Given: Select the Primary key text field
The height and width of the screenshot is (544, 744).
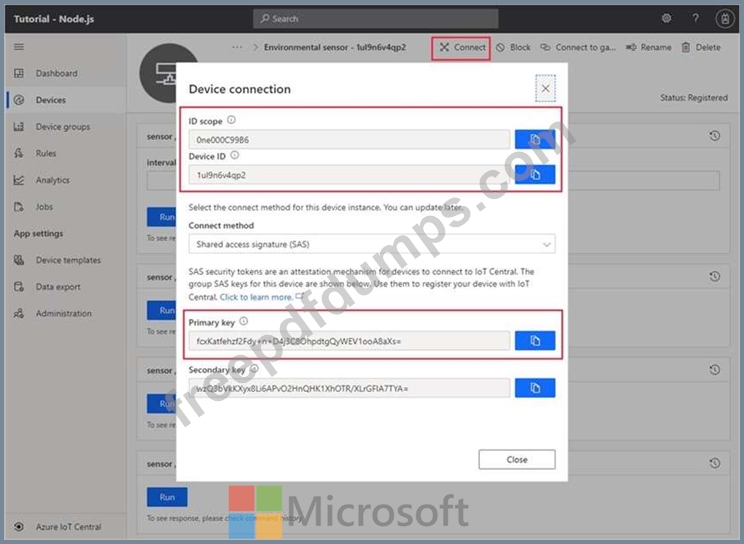Looking at the screenshot, I should click(x=349, y=341).
